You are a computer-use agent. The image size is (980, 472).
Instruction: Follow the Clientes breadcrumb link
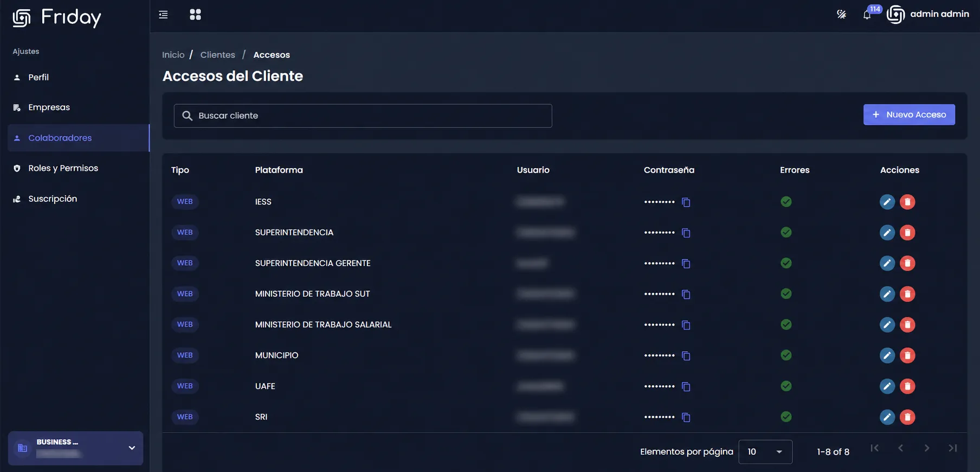[217, 55]
